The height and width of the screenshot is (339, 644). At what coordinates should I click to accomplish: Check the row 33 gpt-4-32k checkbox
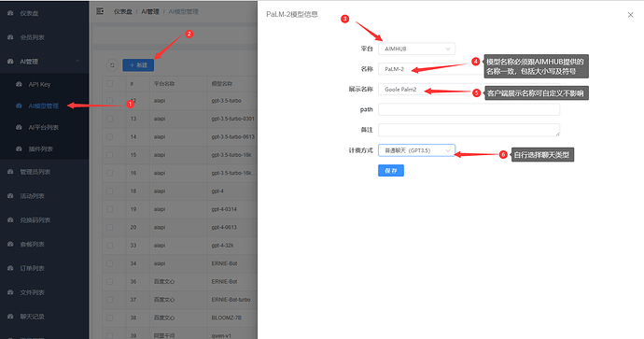pos(109,246)
